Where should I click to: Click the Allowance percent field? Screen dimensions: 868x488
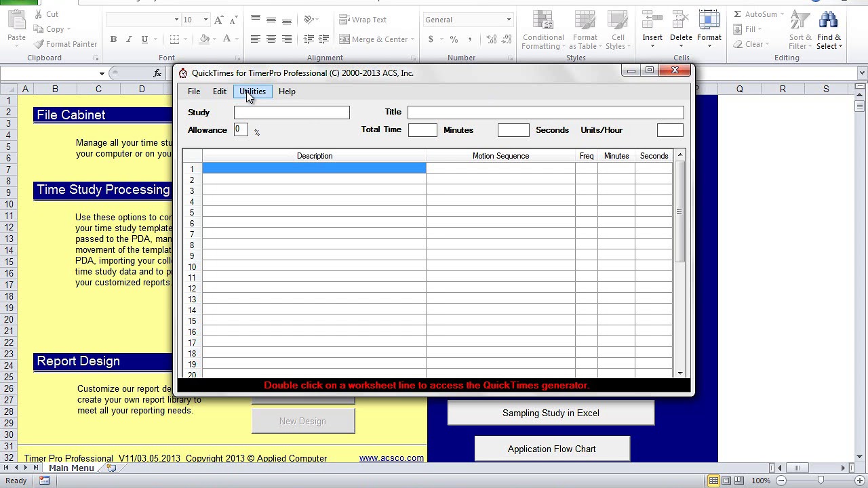coord(241,130)
